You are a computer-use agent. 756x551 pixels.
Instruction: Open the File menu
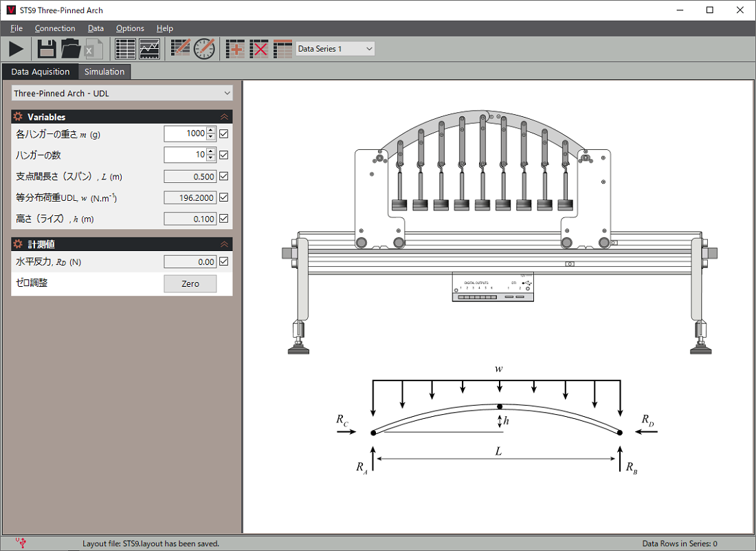point(16,28)
